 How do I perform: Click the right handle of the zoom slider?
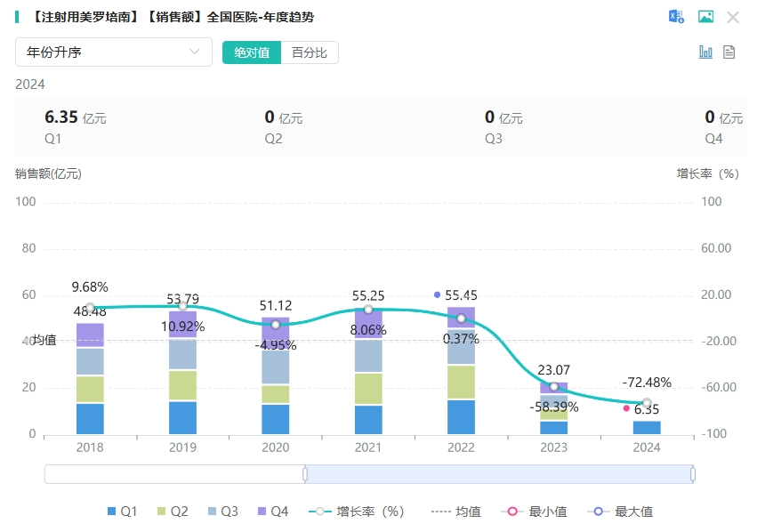(x=693, y=474)
